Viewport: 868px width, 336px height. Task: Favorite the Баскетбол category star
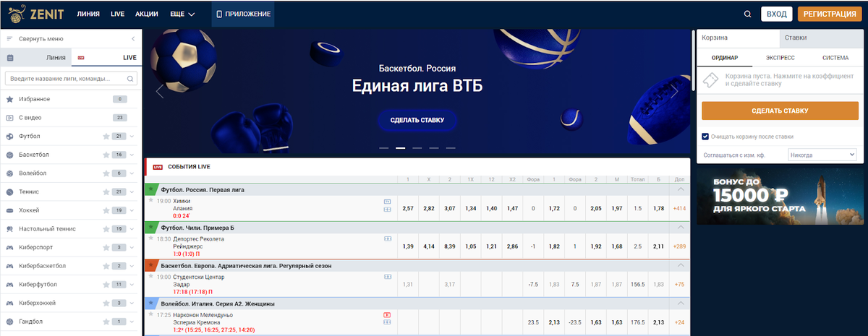(x=106, y=155)
